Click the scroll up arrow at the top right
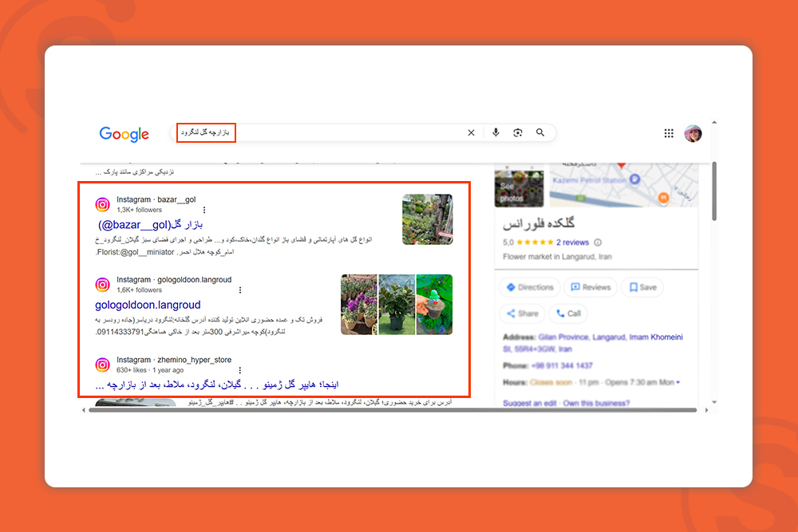 [x=714, y=123]
